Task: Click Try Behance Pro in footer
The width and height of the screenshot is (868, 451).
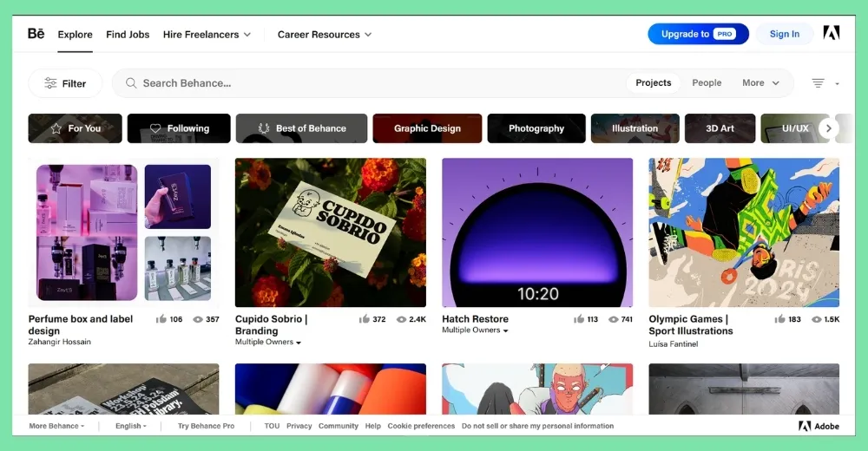Action: [206, 426]
